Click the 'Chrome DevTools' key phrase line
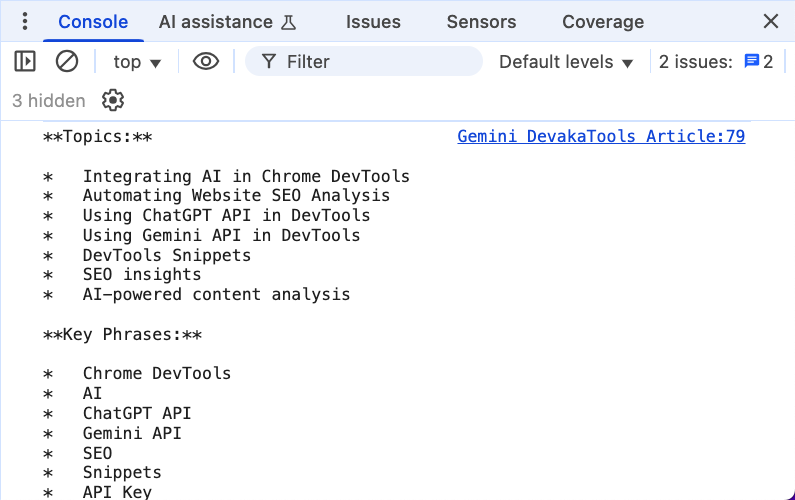The width and height of the screenshot is (795, 500). pos(157,373)
